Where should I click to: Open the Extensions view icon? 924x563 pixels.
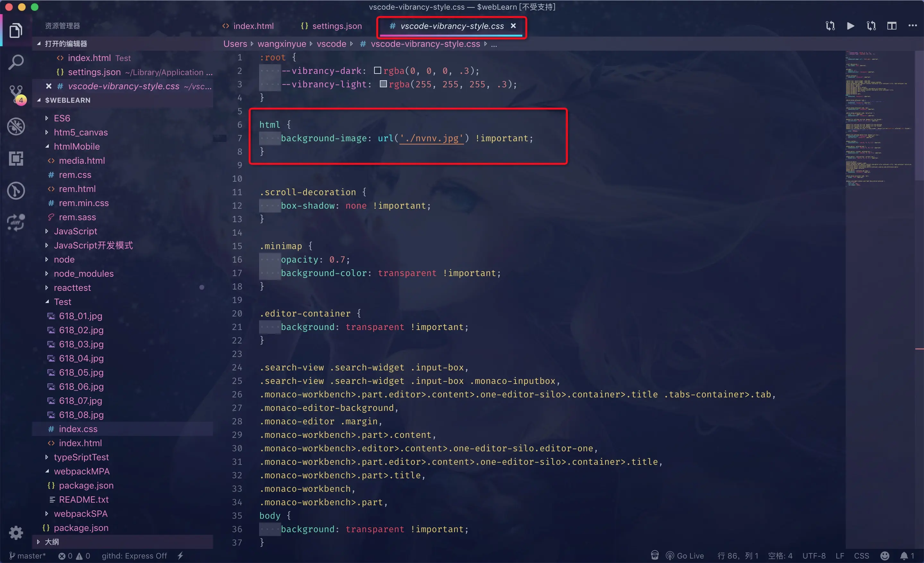[x=16, y=158]
